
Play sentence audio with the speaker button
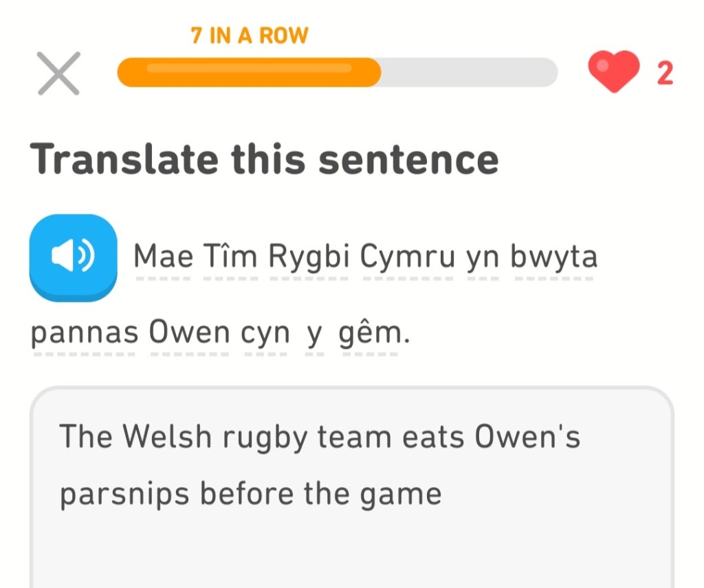tap(73, 257)
